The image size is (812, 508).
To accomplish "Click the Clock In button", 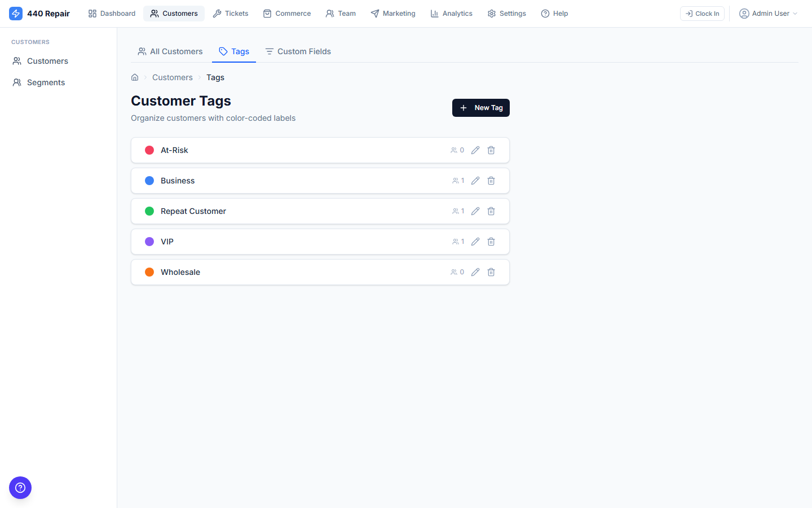I will (x=702, y=13).
